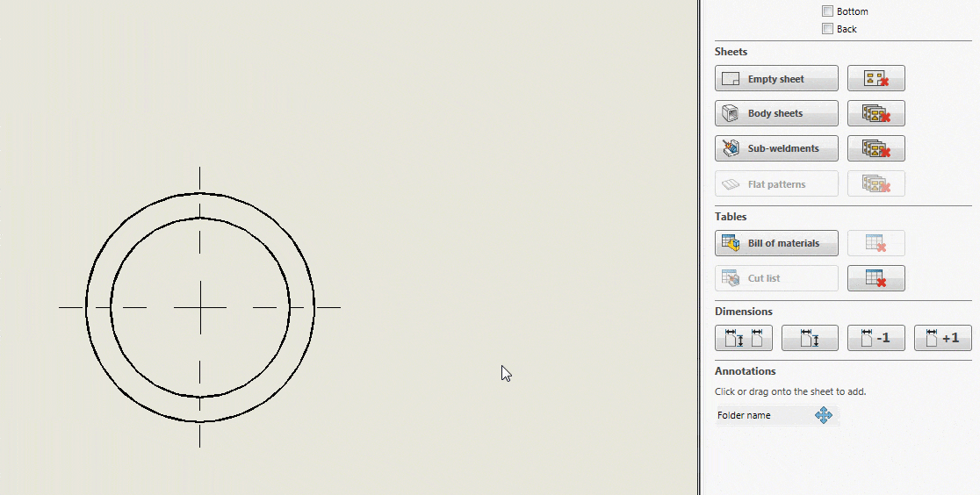Click the delete icon beside Empty sheet
This screenshot has height=495, width=980.
coord(876,79)
